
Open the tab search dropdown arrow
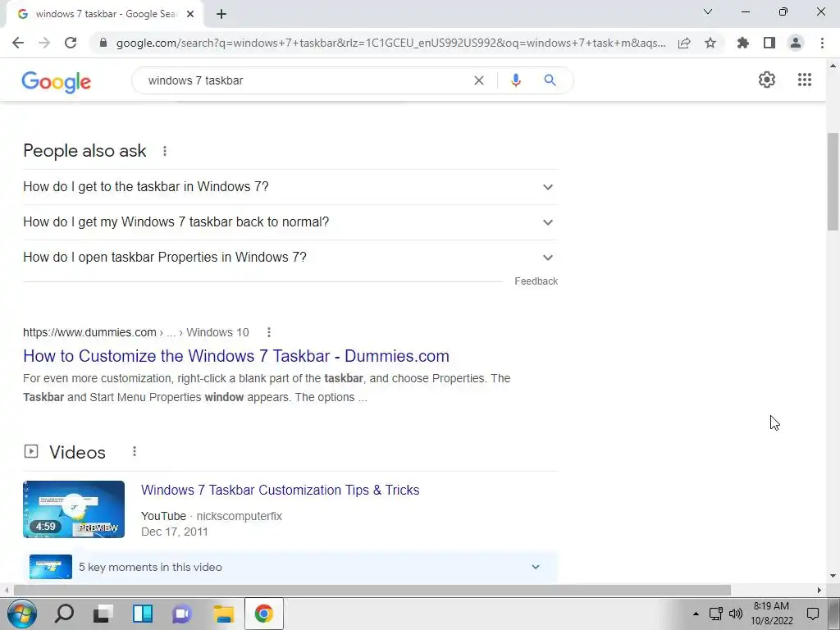pyautogui.click(x=708, y=11)
